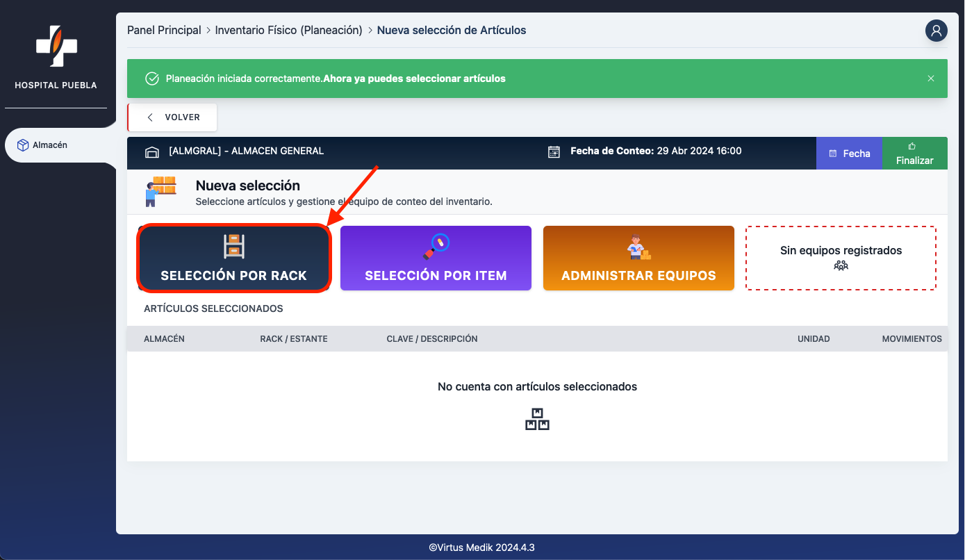This screenshot has width=965, height=560.
Task: Click the Volver back button
Action: (173, 117)
